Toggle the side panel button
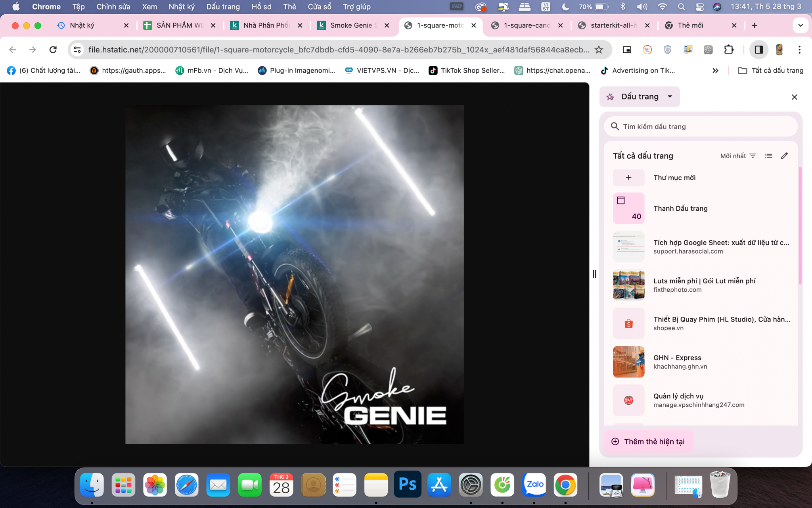The image size is (812, 508). (759, 50)
